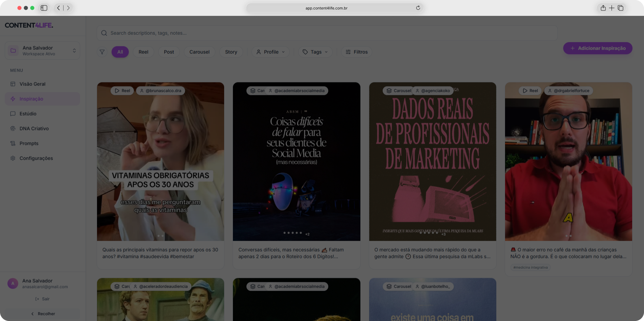Click the @aceleradordeaudiencia profile chip
The height and width of the screenshot is (321, 644).
160,287
